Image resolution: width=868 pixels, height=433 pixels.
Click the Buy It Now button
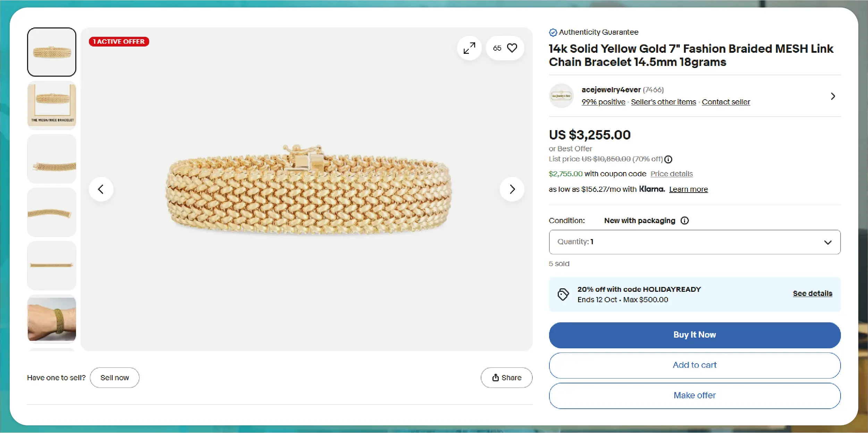tap(694, 335)
